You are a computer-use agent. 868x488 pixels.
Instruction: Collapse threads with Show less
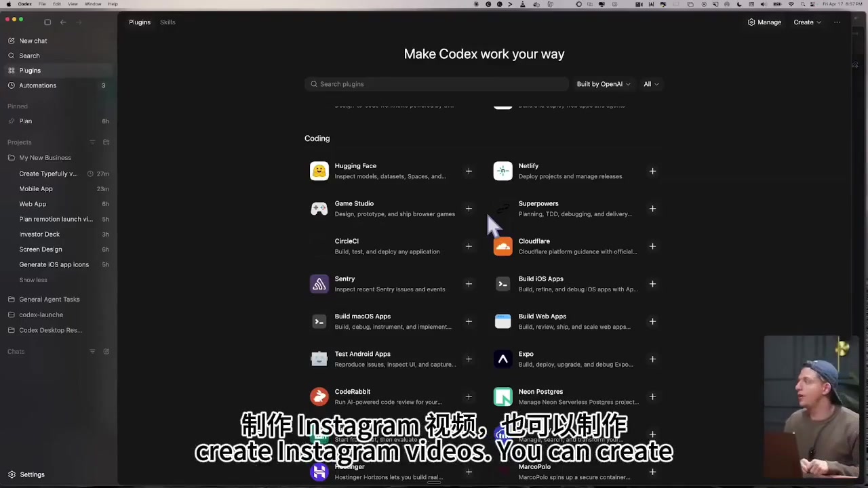(x=33, y=280)
